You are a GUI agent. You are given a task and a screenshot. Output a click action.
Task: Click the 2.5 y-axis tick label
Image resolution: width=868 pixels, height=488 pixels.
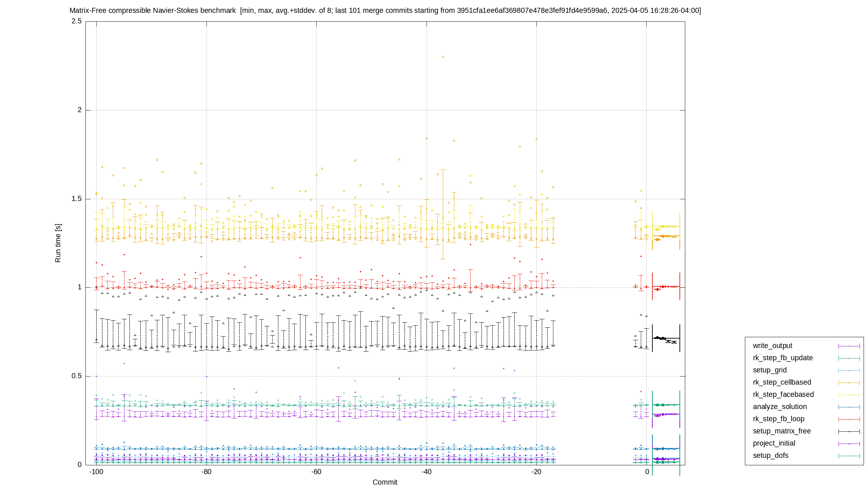[77, 21]
